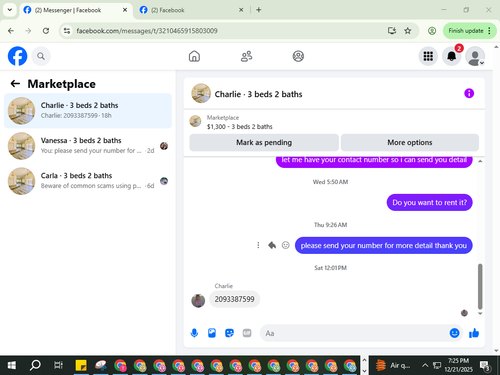
Task: Click install app icon in address bar
Action: [392, 31]
